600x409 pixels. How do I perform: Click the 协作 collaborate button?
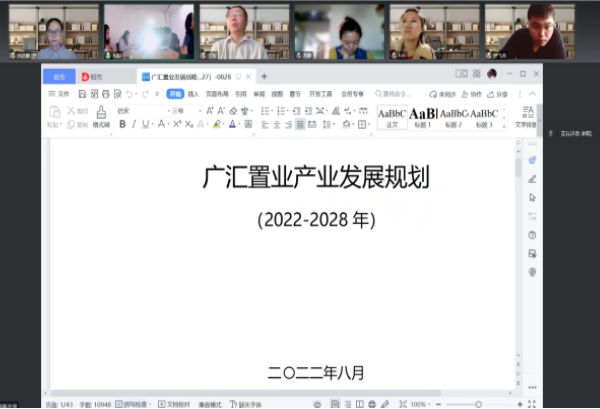tap(471, 94)
